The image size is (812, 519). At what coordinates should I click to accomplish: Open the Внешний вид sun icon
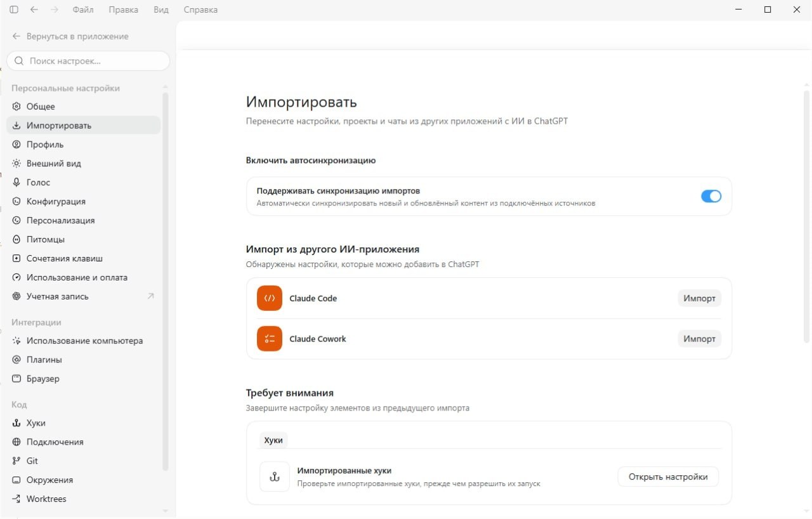click(16, 164)
